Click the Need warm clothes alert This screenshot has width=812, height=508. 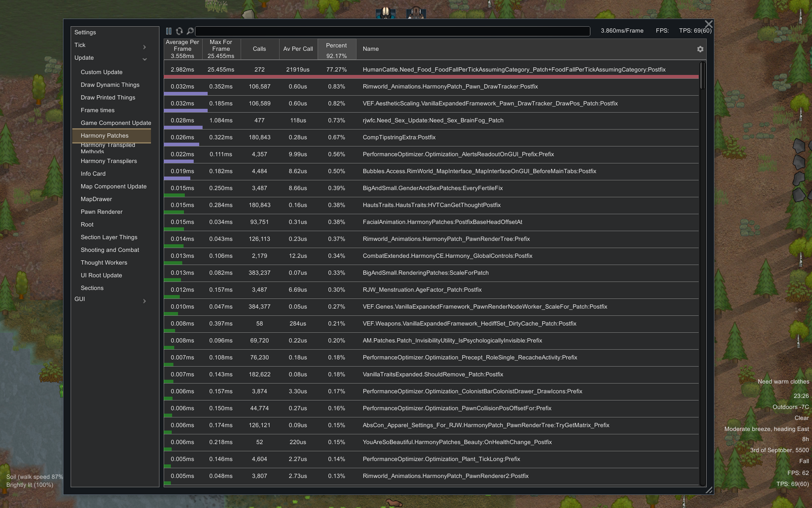click(x=783, y=381)
